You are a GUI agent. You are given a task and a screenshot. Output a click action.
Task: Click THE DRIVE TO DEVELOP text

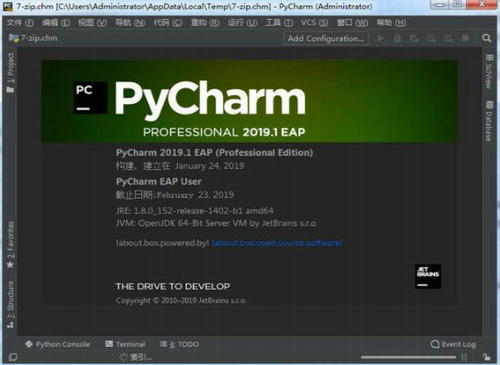point(173,286)
